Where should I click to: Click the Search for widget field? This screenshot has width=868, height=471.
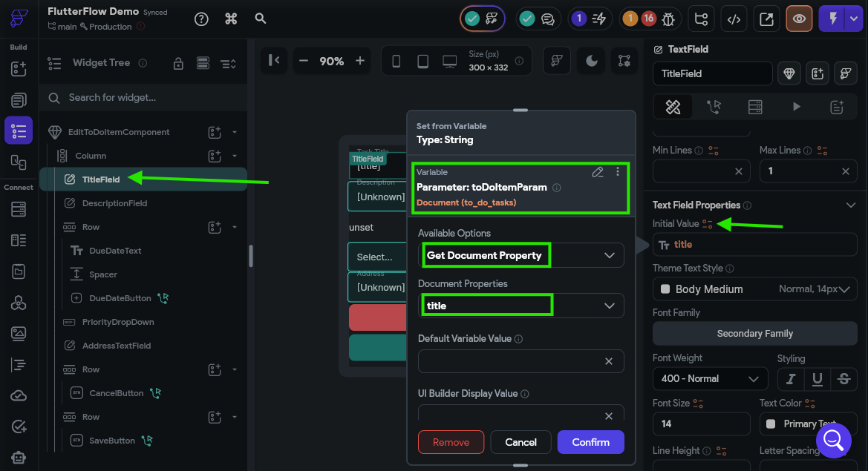point(144,98)
